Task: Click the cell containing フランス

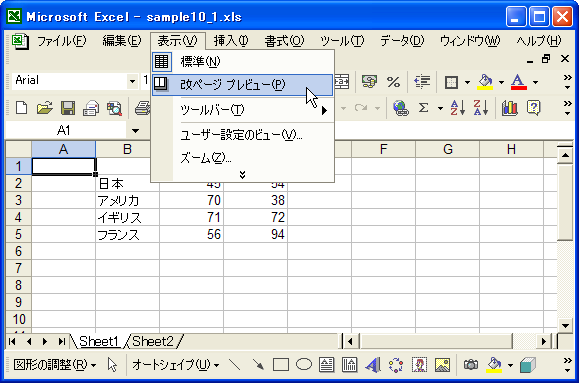Action: point(127,235)
